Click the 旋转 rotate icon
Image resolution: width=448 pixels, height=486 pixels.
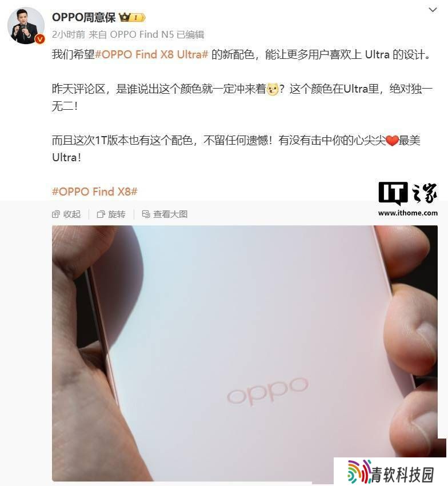101,214
